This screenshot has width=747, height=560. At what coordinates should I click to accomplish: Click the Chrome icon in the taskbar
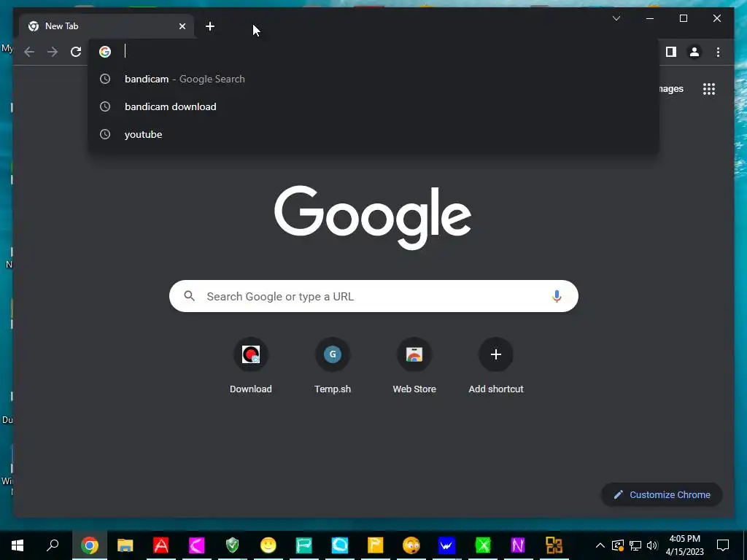tap(90, 545)
